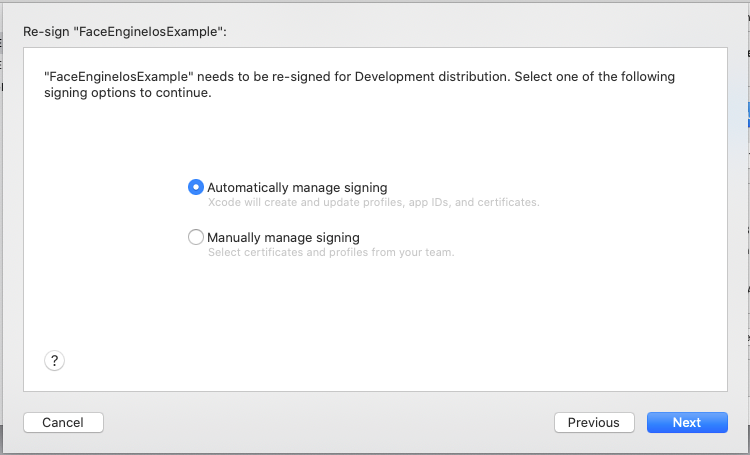
Task: Select the Automatically manage signing radio button
Action: 196,187
